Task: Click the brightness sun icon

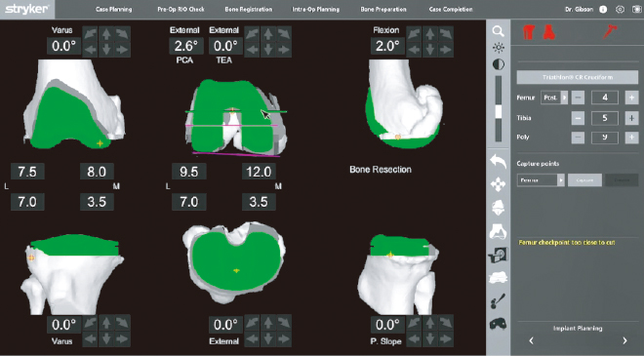Action: [499, 48]
